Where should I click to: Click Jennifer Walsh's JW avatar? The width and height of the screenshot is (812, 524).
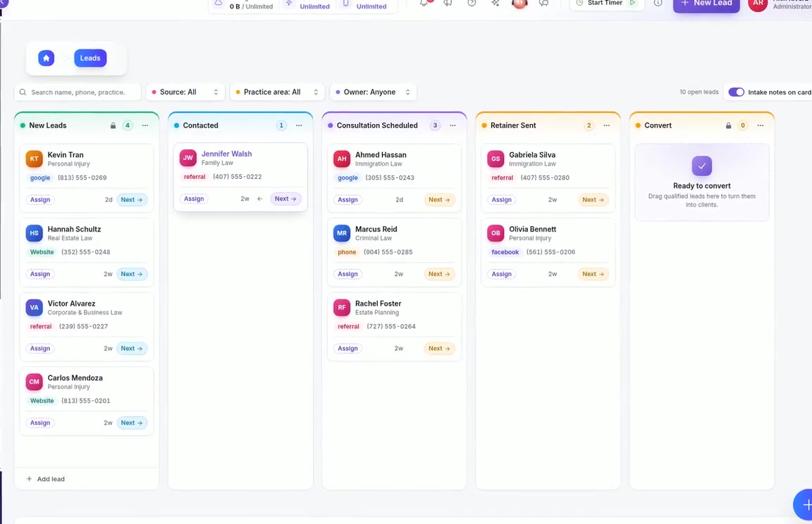click(188, 158)
